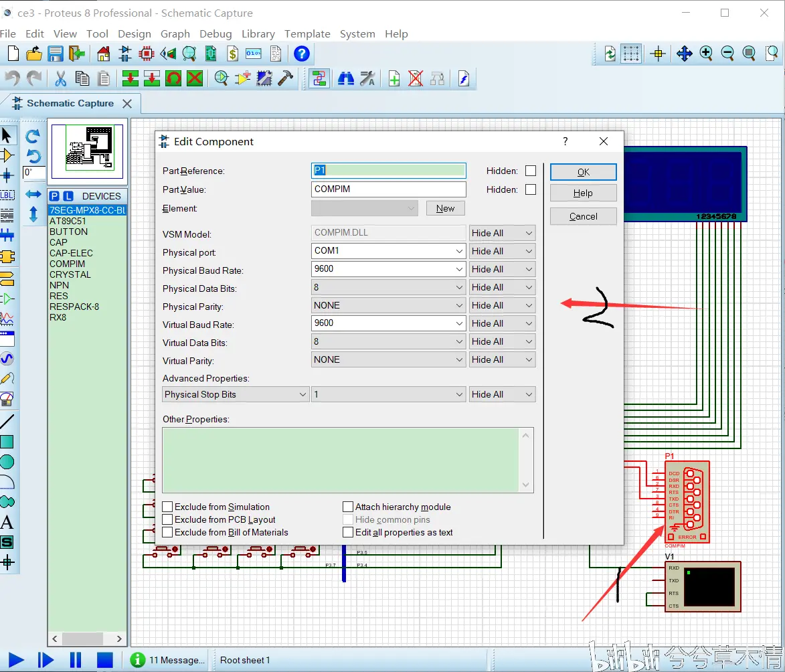The height and width of the screenshot is (672, 785).
Task: Click the Cut scissors icon
Action: tap(60, 78)
